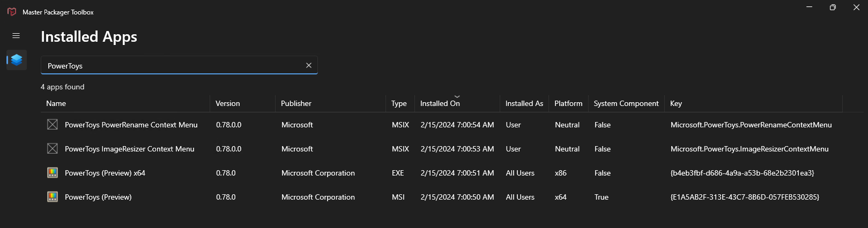Click key {E1A5AB2F-313E-43C7-8B6D-057FEB530285}
The height and width of the screenshot is (228, 868).
pyautogui.click(x=745, y=197)
